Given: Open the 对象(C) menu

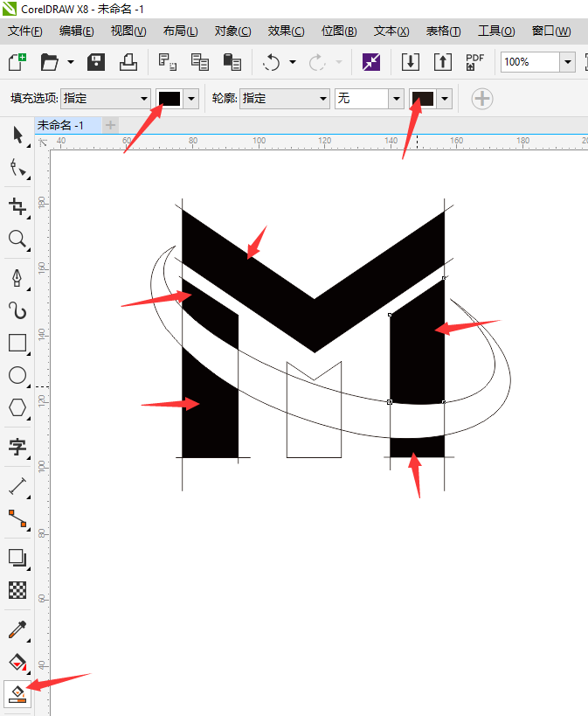Looking at the screenshot, I should [232, 31].
